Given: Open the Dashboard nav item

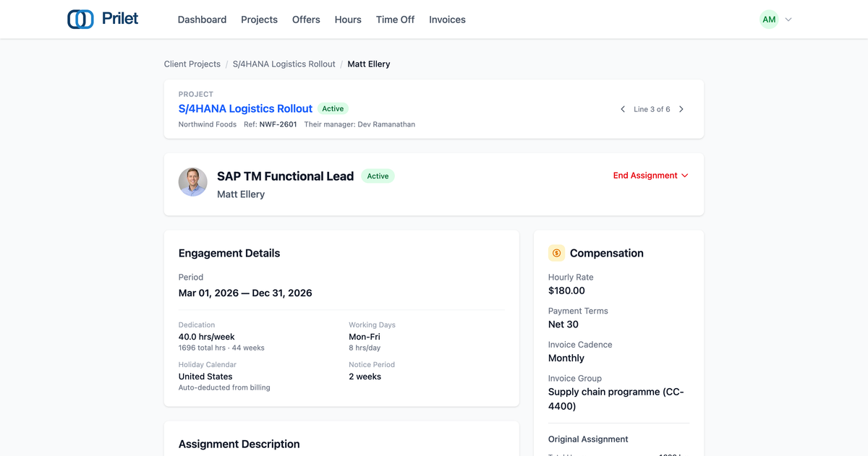Looking at the screenshot, I should (x=202, y=20).
